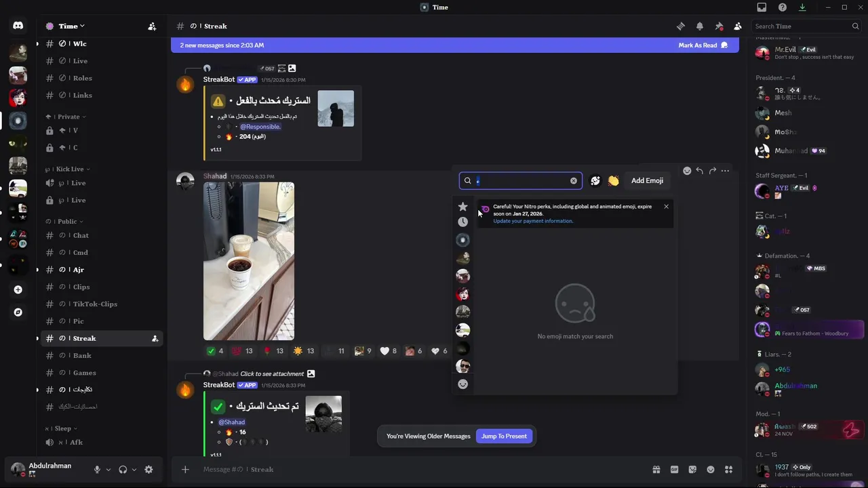Open the GIF picker icon
The image size is (868, 488).
point(675,470)
